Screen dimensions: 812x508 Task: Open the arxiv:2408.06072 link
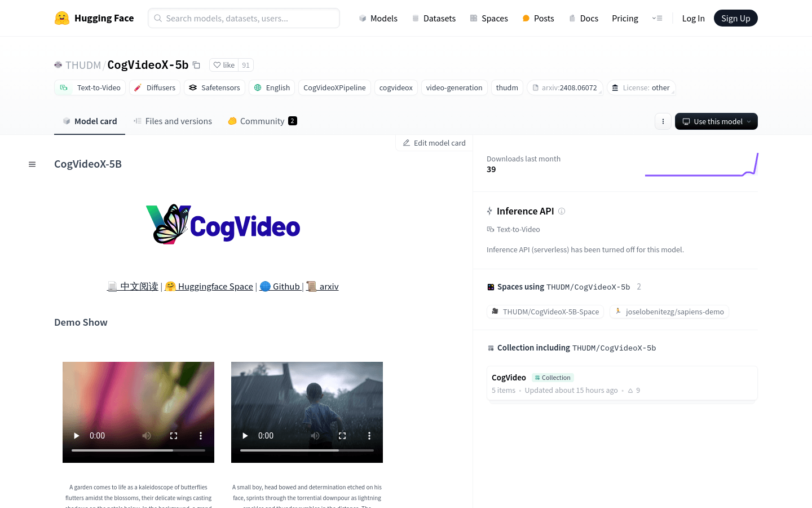[x=565, y=87]
